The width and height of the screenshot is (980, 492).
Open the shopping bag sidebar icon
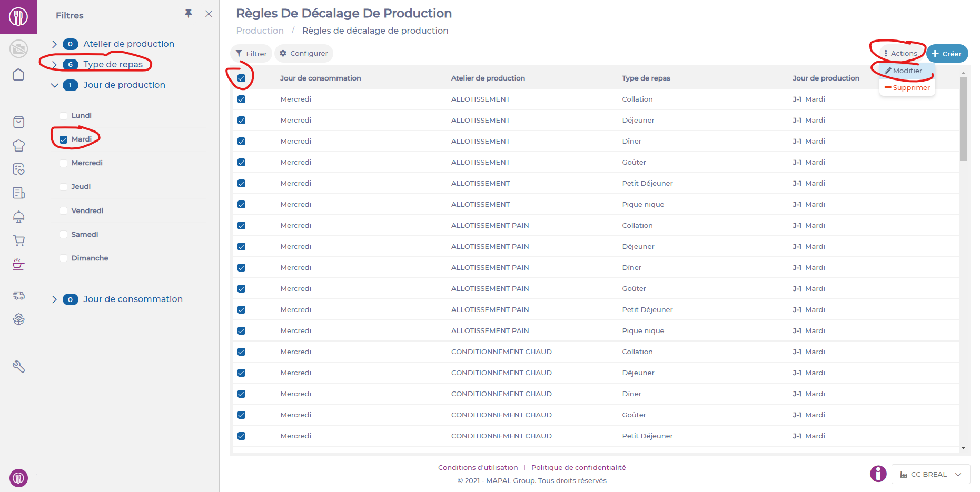point(18,122)
